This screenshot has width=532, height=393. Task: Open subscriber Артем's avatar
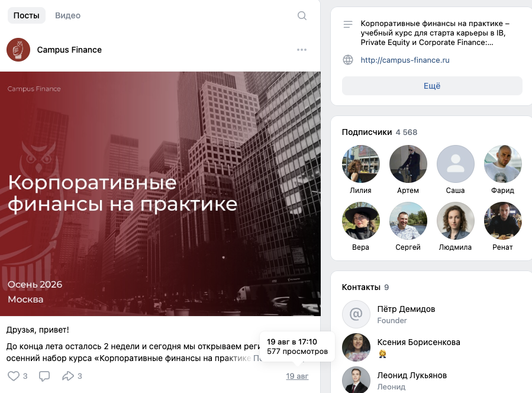[408, 164]
